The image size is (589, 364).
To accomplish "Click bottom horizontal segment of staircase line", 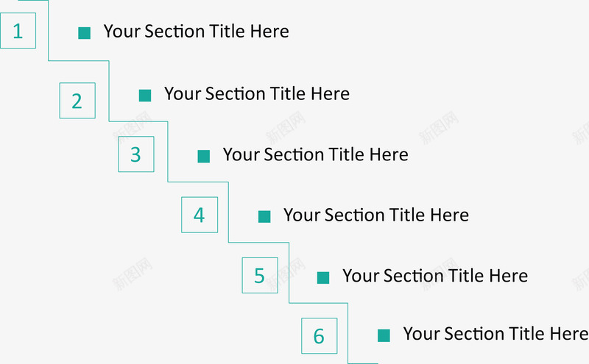I will [362, 363].
